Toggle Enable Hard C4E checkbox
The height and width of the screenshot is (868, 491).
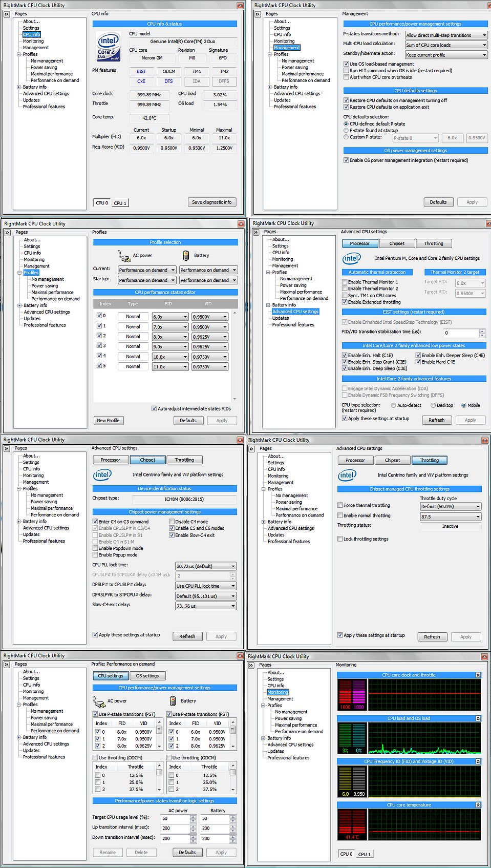(x=418, y=362)
